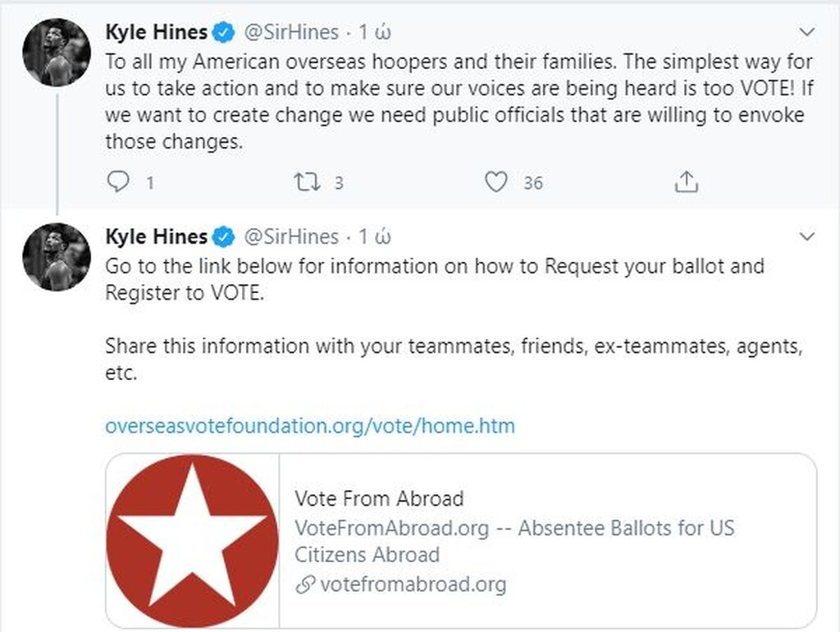Click the verified badge on the second tweet

223,237
